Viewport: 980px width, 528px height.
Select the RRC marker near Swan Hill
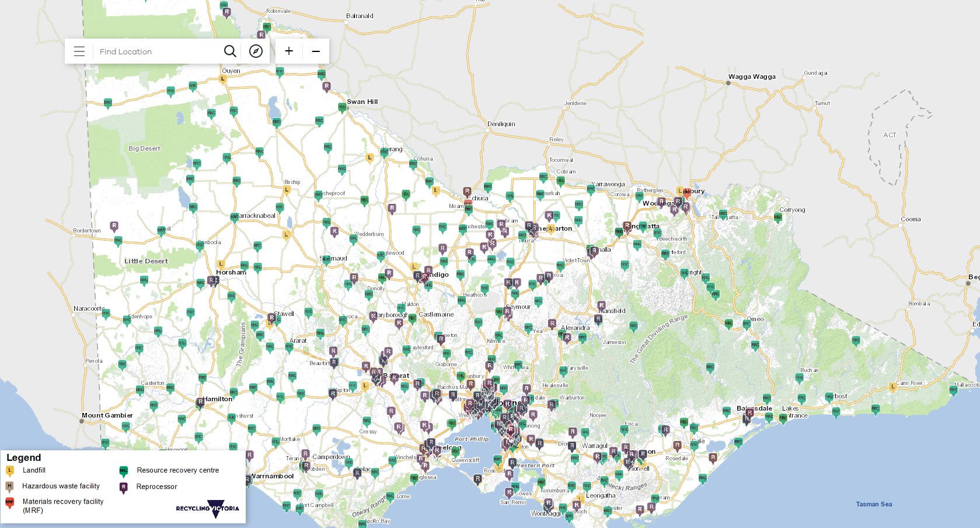(342, 107)
